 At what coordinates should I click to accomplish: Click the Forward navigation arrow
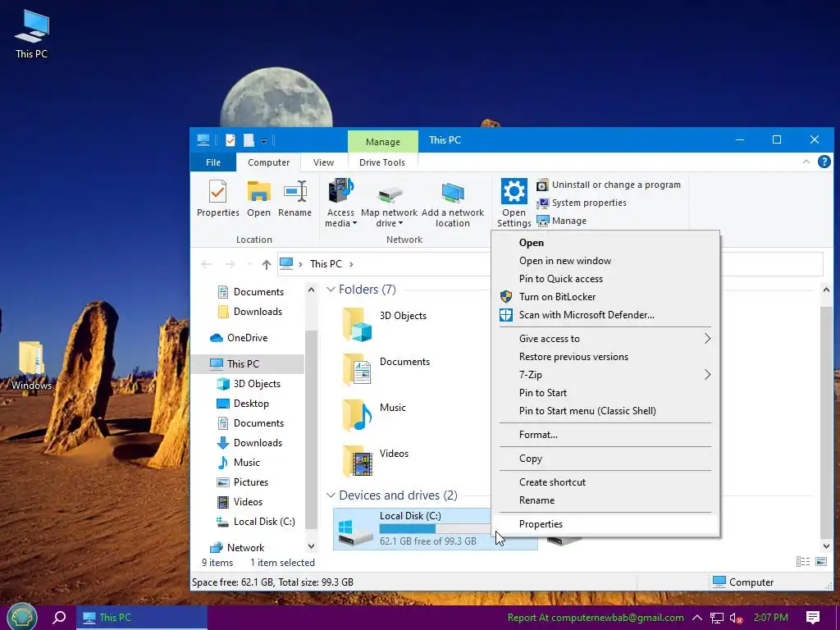(230, 264)
